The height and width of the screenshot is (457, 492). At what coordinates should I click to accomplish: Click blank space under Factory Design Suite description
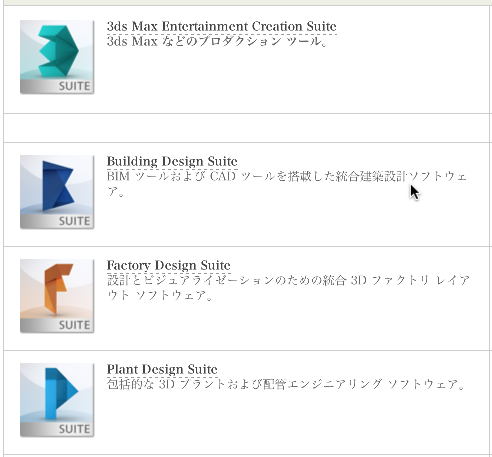click(x=288, y=325)
